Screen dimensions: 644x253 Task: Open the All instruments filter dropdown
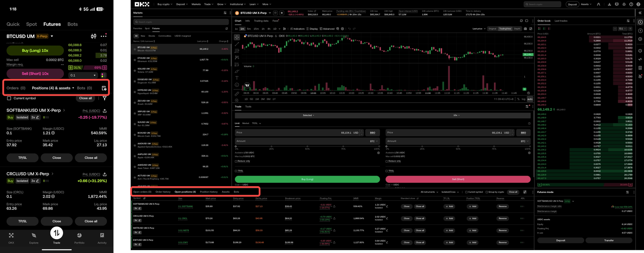click(x=429, y=192)
